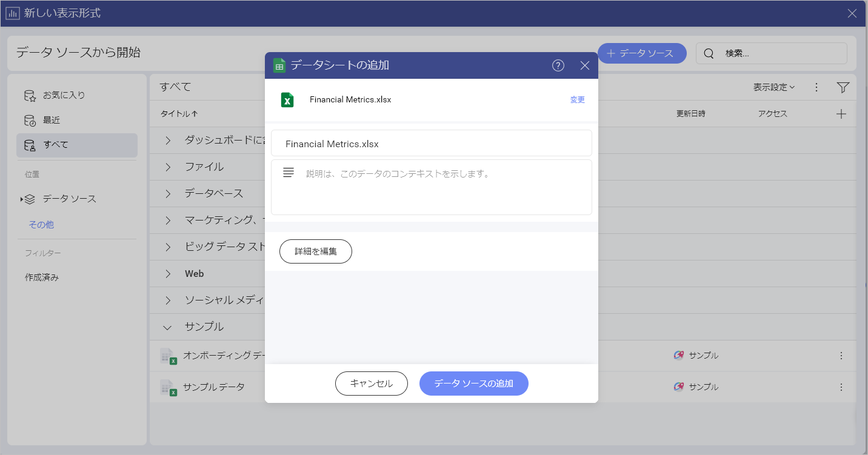The height and width of the screenshot is (455, 868).
Task: Click the description text area
Action: click(432, 187)
